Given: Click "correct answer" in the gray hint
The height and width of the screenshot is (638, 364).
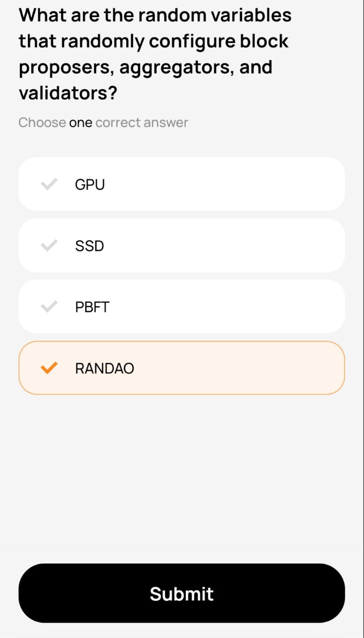Looking at the screenshot, I should point(142,123).
